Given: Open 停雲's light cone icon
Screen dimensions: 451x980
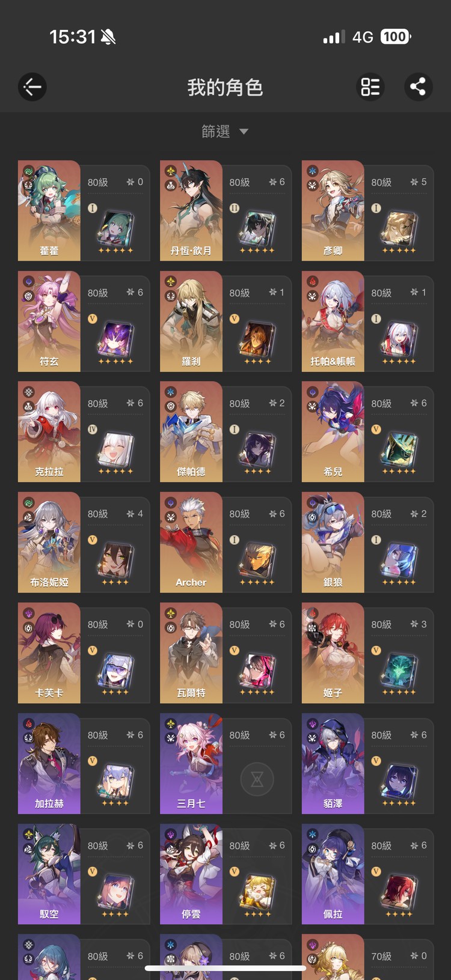Looking at the screenshot, I should [x=257, y=891].
